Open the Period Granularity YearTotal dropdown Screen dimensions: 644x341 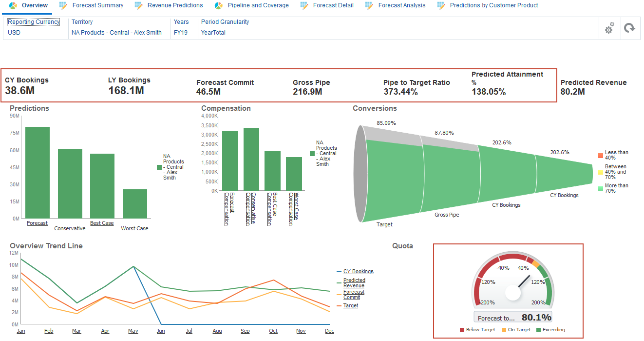point(213,32)
